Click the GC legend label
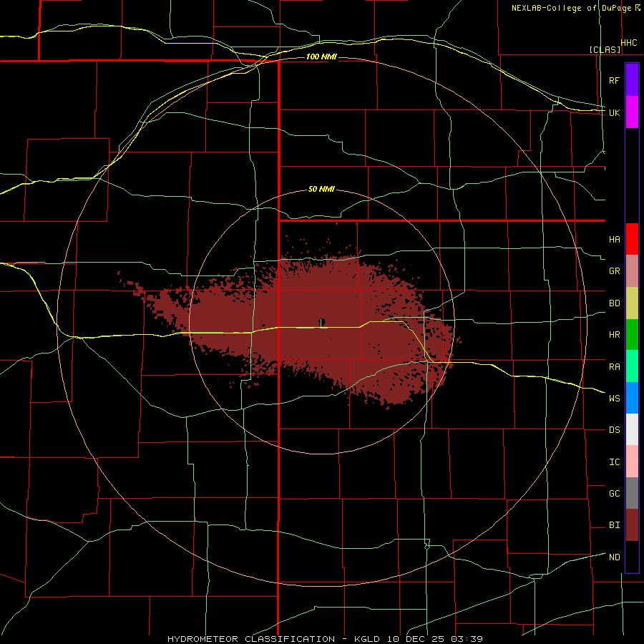Image resolution: width=644 pixels, height=644 pixels. coord(614,494)
